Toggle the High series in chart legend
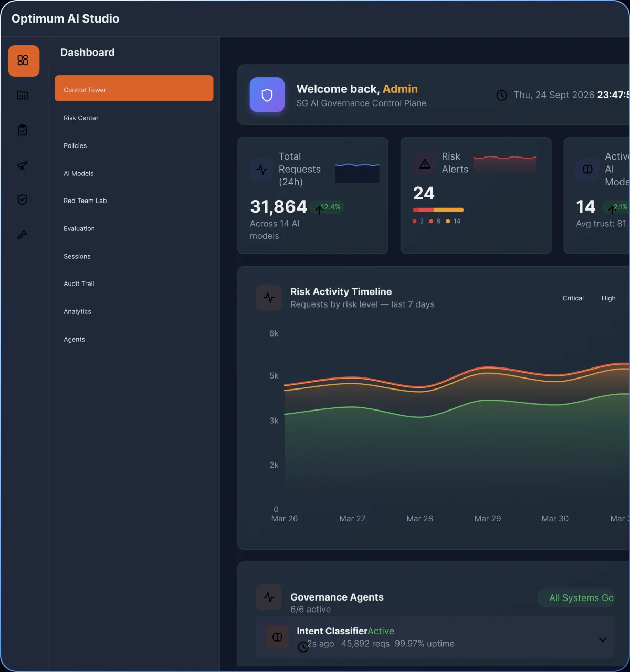630x672 pixels. click(x=608, y=298)
